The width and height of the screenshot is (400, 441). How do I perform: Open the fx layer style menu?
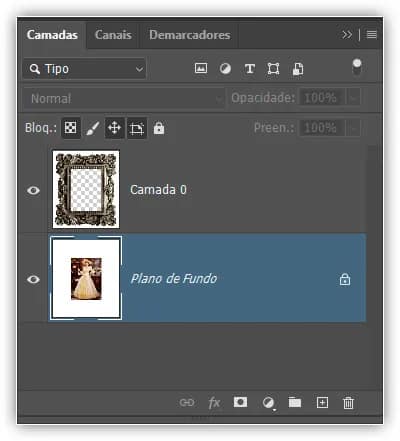pos(214,403)
